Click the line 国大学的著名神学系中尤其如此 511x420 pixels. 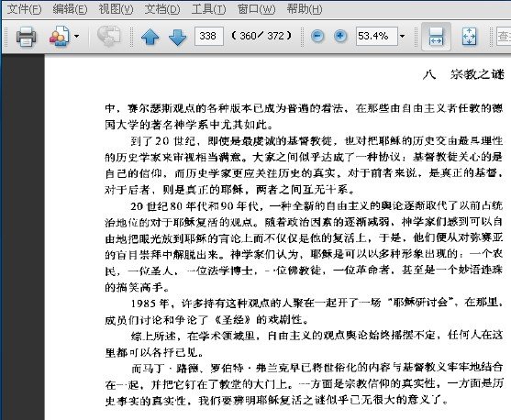click(189, 125)
